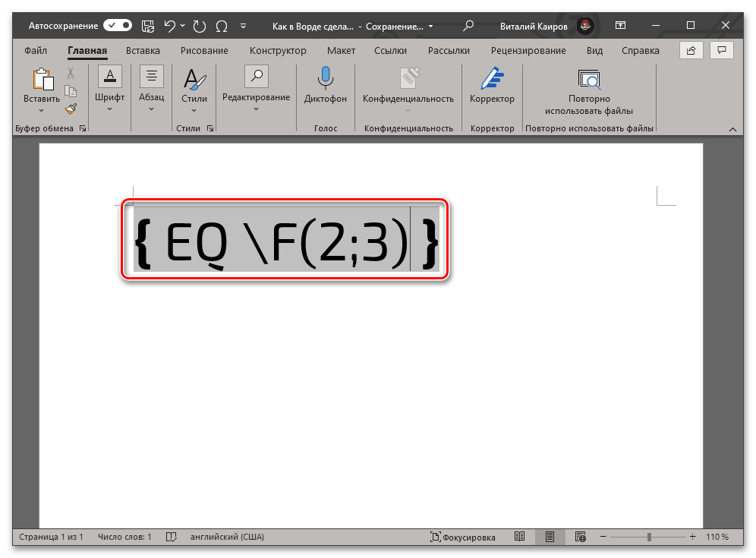Switch to the Главная tab
The image size is (756, 558).
click(x=87, y=50)
